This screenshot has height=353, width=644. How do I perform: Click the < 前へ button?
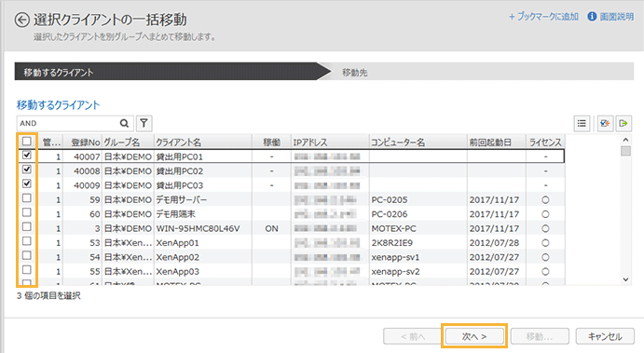click(x=413, y=336)
